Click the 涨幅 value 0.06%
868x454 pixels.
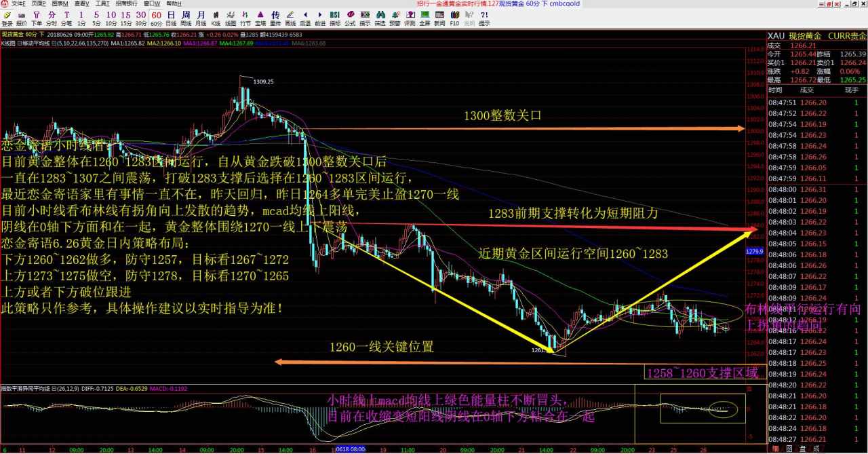[x=850, y=71]
